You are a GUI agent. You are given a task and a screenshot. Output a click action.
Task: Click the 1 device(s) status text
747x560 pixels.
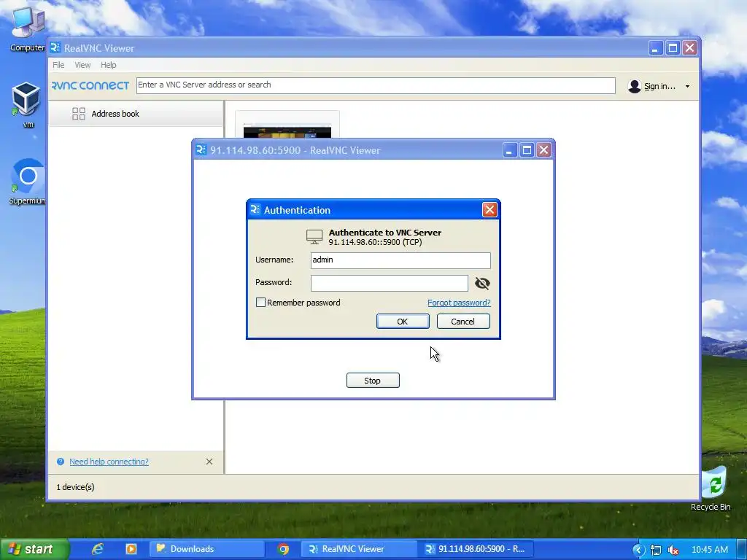point(75,487)
